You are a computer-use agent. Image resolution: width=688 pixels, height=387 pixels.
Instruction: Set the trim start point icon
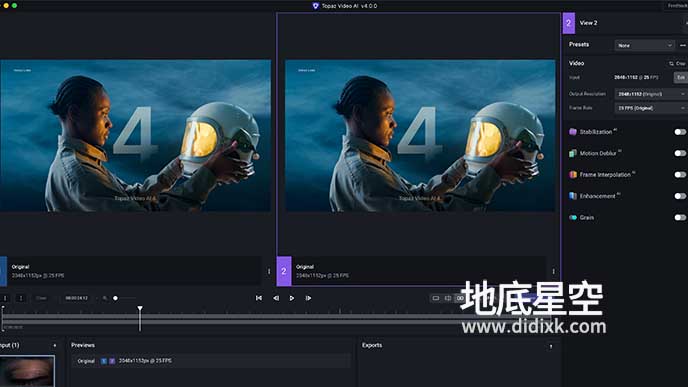5,298
